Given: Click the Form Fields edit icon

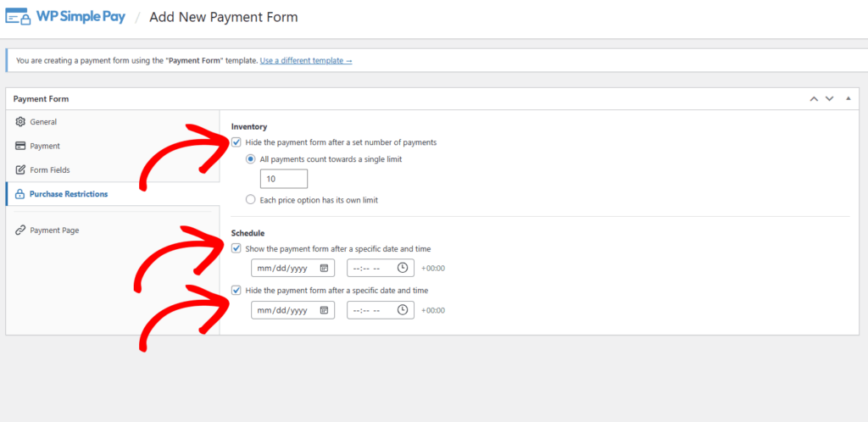Looking at the screenshot, I should point(21,169).
